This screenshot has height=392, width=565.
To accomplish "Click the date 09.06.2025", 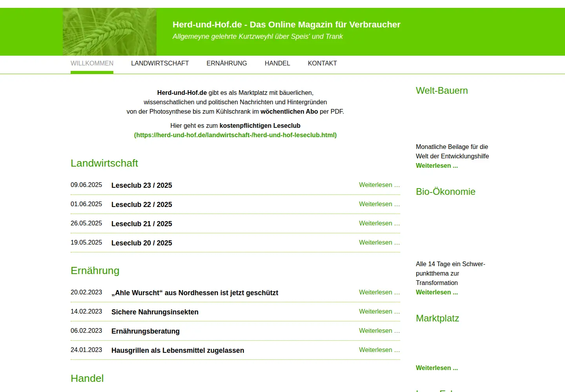I will pos(86,185).
